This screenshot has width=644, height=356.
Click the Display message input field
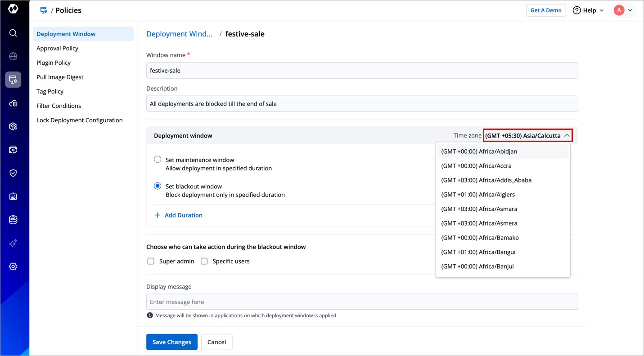coord(362,302)
